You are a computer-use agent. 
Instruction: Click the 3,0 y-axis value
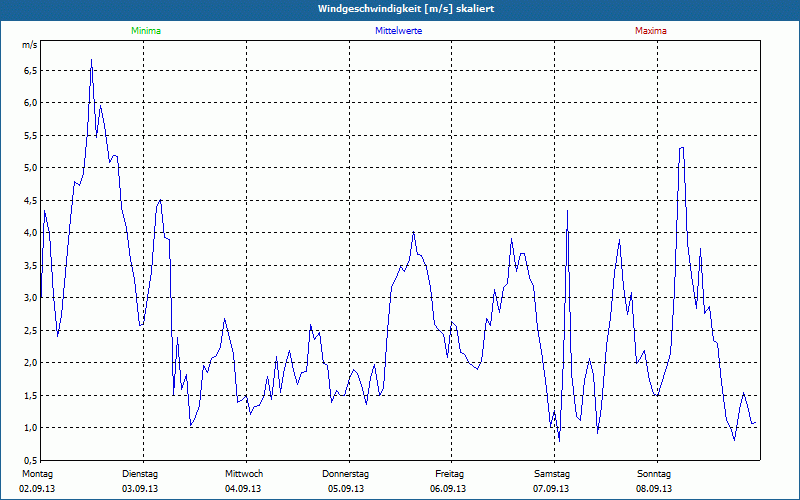click(x=31, y=298)
